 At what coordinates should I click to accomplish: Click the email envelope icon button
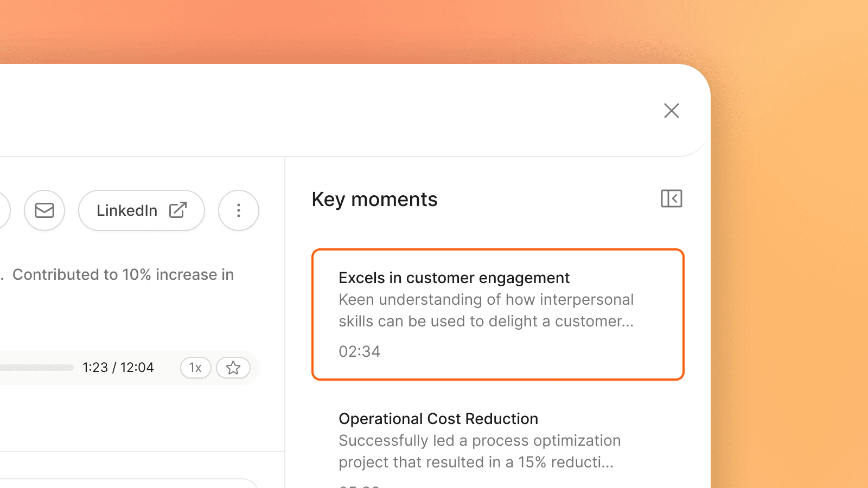pos(44,210)
